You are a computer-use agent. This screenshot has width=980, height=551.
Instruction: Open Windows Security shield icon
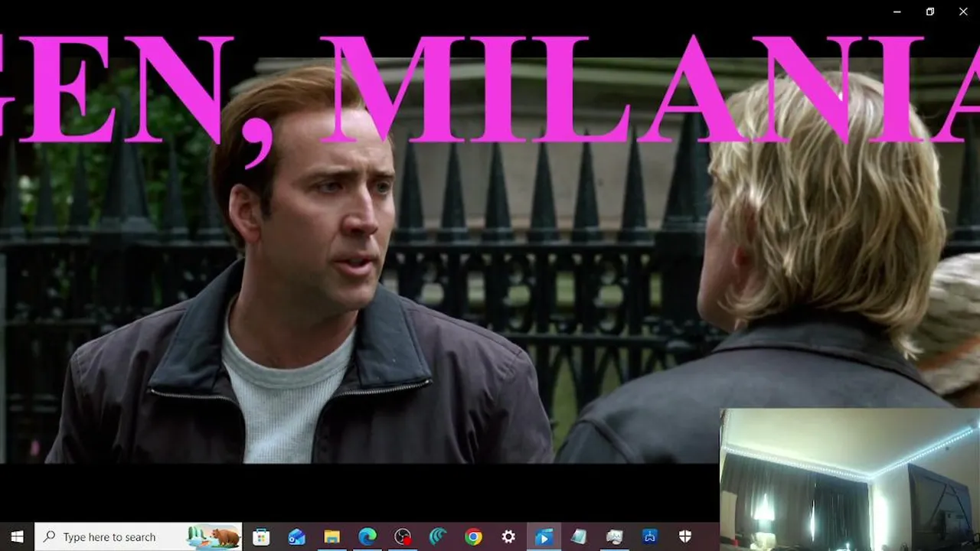pos(685,537)
